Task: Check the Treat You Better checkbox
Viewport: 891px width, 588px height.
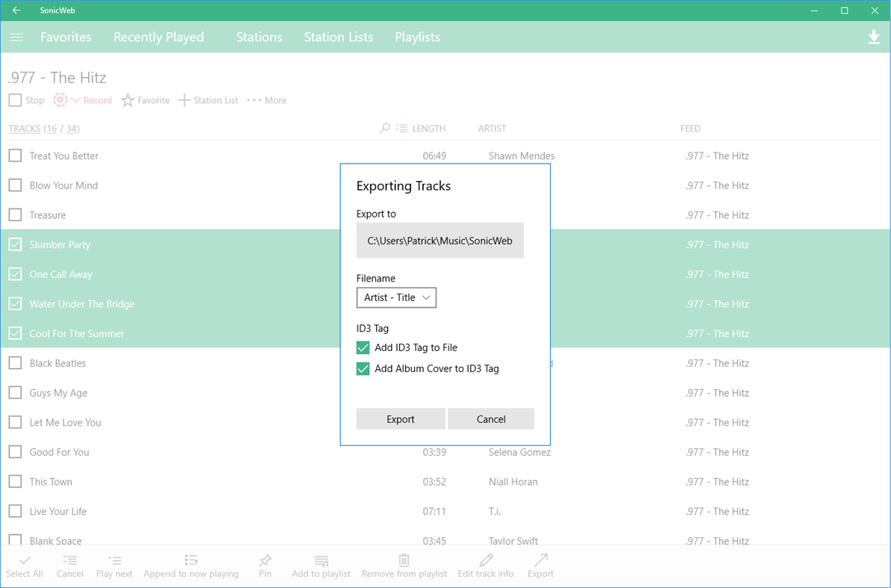Action: point(16,155)
